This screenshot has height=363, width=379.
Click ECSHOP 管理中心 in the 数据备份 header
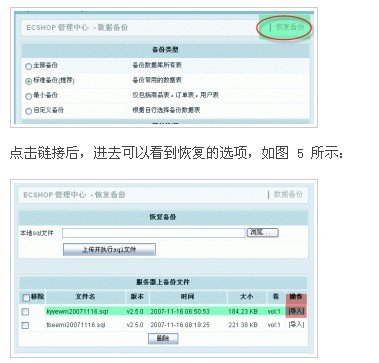coord(57,27)
